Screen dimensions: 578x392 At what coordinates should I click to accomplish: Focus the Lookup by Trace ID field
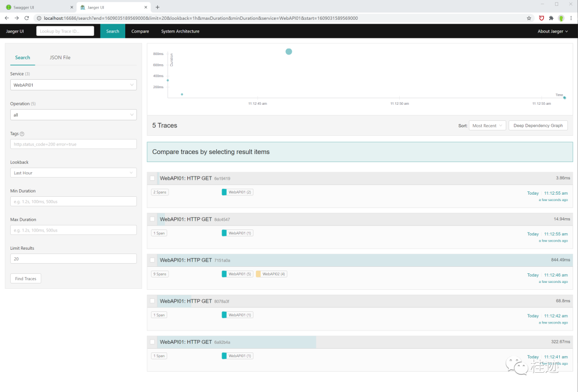(x=65, y=32)
